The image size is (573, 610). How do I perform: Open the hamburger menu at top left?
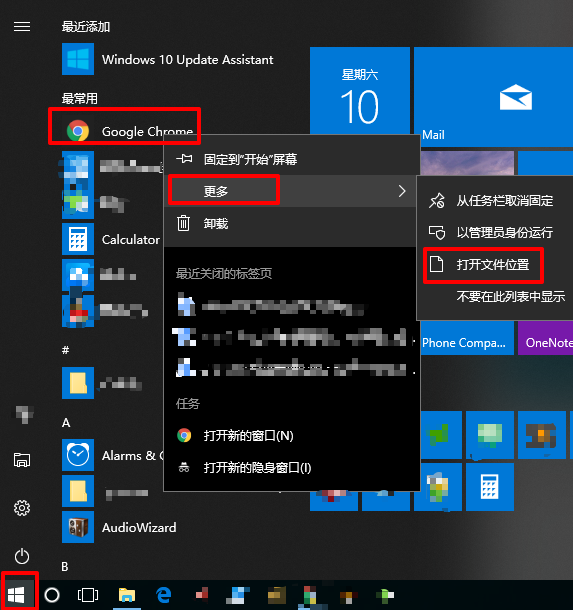coord(22,26)
